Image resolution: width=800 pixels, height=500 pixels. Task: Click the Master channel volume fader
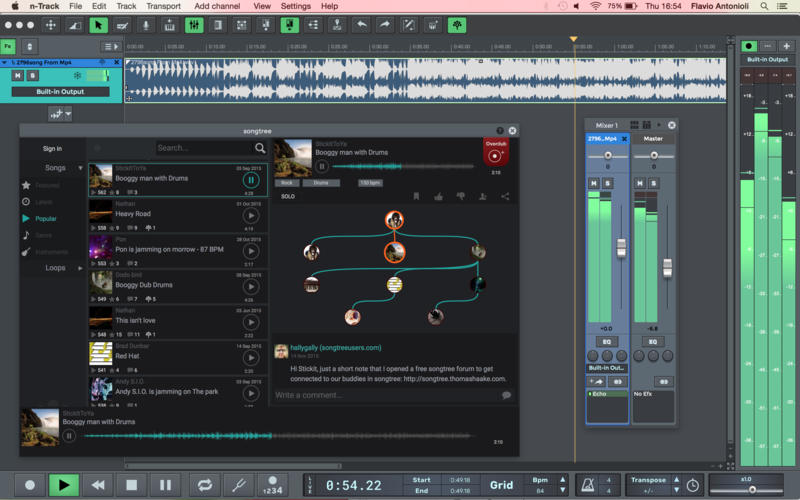point(667,266)
